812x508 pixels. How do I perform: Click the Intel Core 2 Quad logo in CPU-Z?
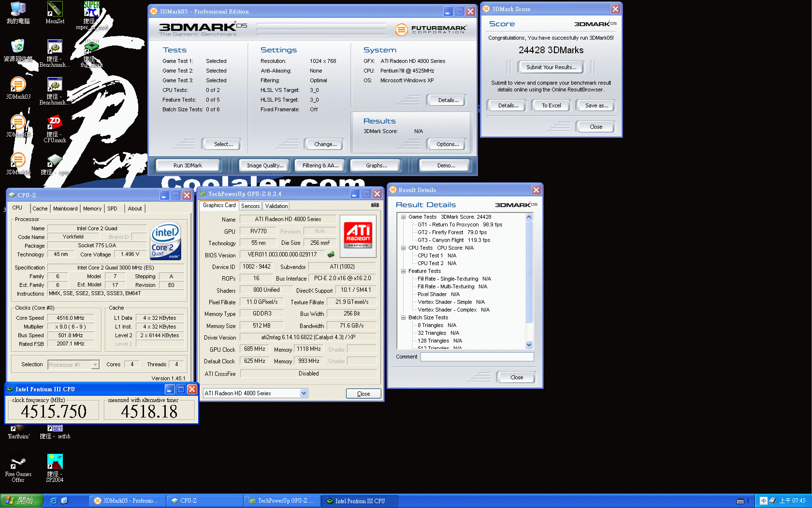coord(165,241)
